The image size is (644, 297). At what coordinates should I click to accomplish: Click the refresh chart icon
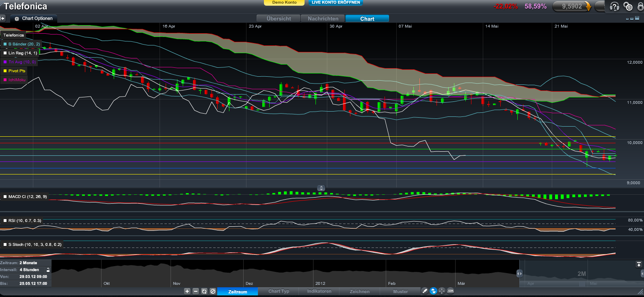pyautogui.click(x=204, y=291)
